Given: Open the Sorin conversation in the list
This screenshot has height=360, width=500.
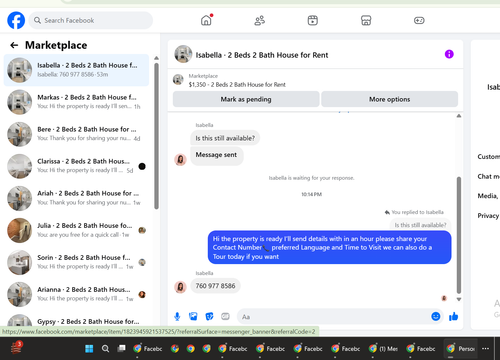Looking at the screenshot, I should pyautogui.click(x=76, y=262).
